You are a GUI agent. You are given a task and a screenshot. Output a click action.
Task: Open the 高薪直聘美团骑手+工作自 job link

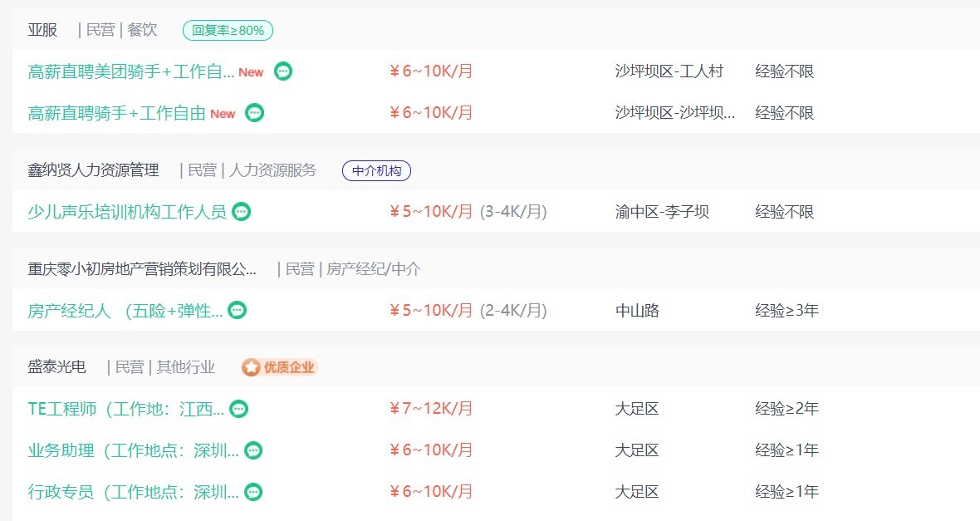click(x=131, y=71)
